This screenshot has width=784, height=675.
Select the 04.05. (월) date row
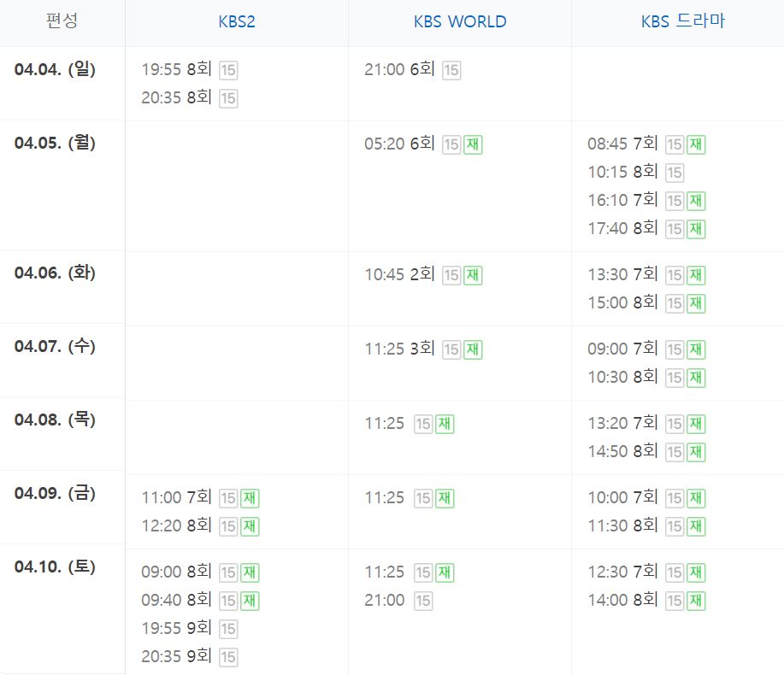click(x=55, y=143)
